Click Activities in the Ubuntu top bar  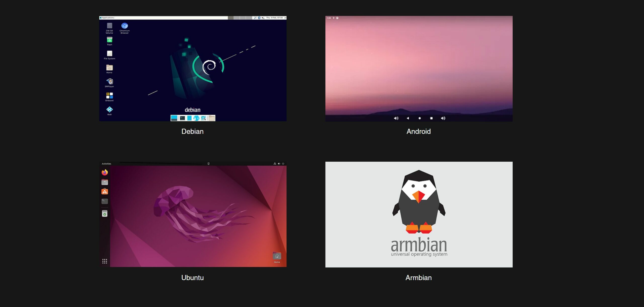coord(106,164)
